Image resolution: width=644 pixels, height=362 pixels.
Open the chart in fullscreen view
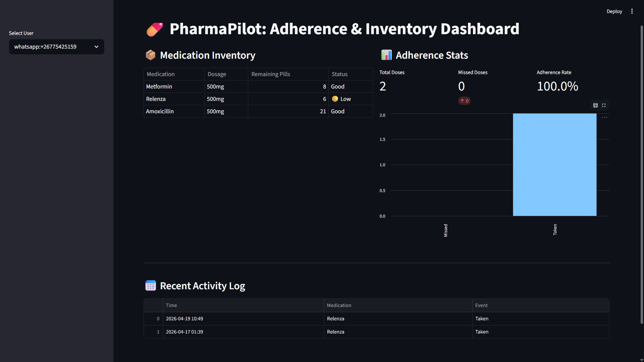(604, 105)
